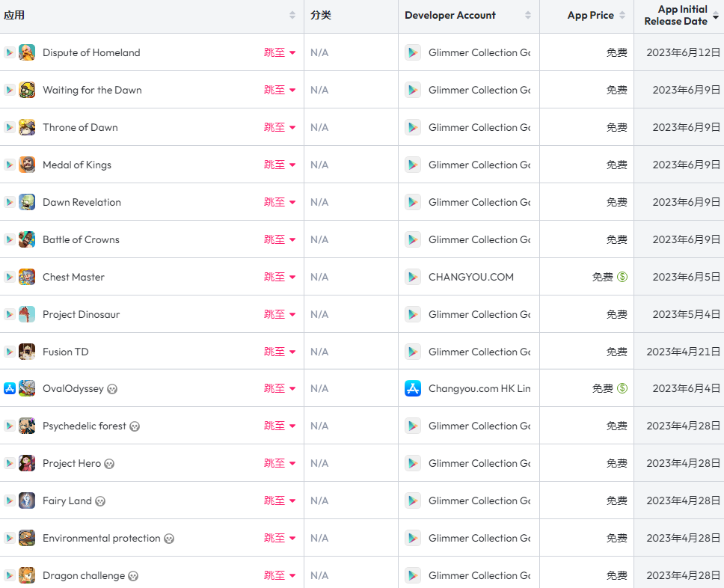
Task: Click the skull icon next to Project Hero
Action: pyautogui.click(x=109, y=464)
